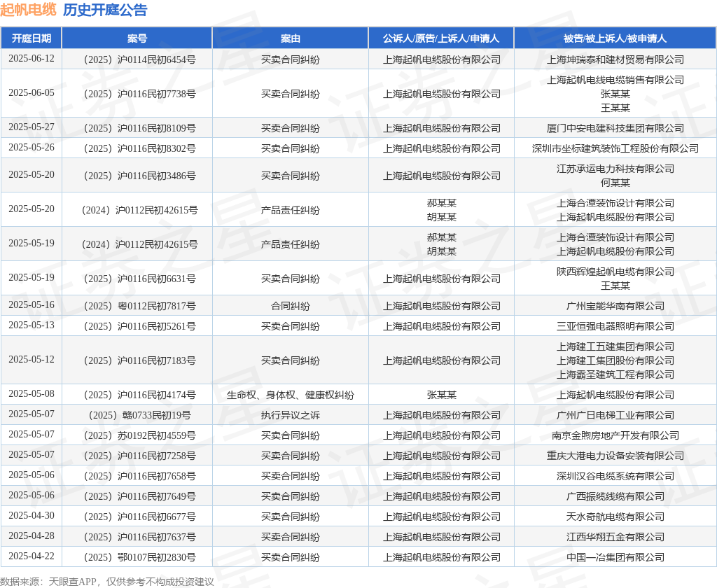This screenshot has width=717, height=588.
Task: Select the 案号 column header
Action: [x=137, y=38]
